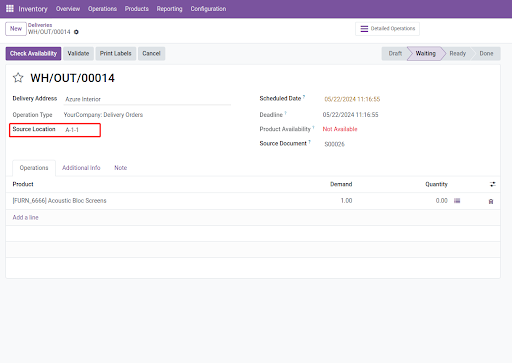Create a New record

[16, 29]
